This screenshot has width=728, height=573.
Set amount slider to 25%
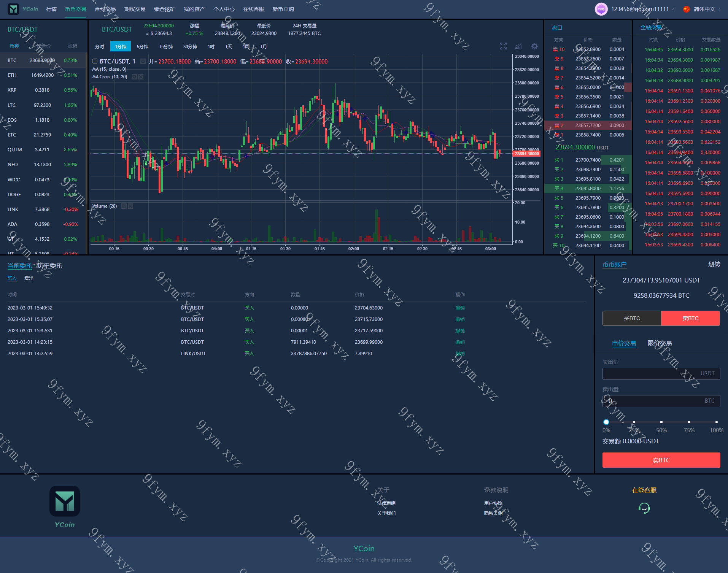(x=634, y=422)
